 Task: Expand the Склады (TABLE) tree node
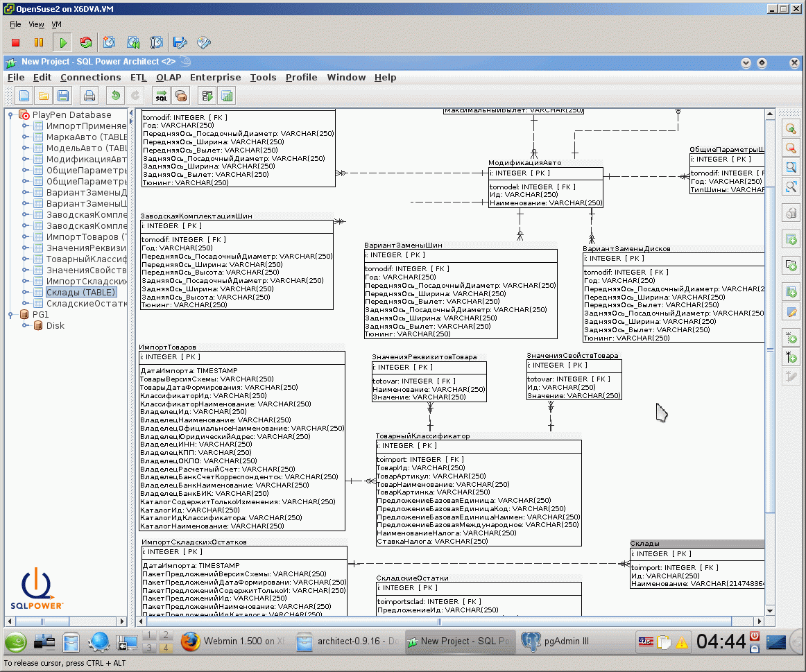(x=25, y=293)
